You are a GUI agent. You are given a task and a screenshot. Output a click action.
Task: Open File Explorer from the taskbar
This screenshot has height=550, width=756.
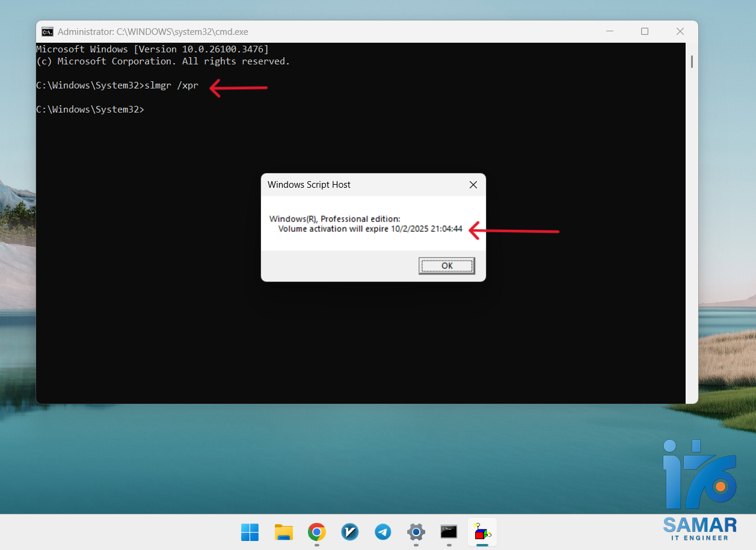tap(283, 532)
